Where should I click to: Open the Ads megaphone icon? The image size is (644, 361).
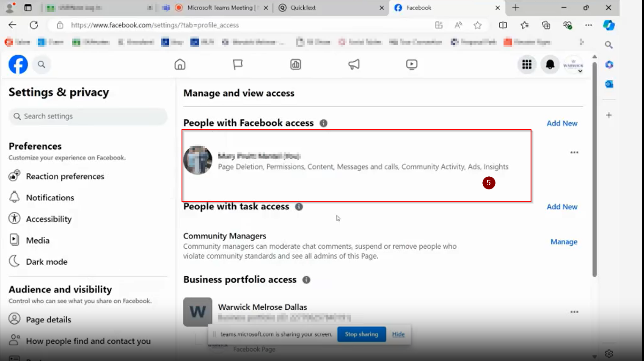click(354, 64)
